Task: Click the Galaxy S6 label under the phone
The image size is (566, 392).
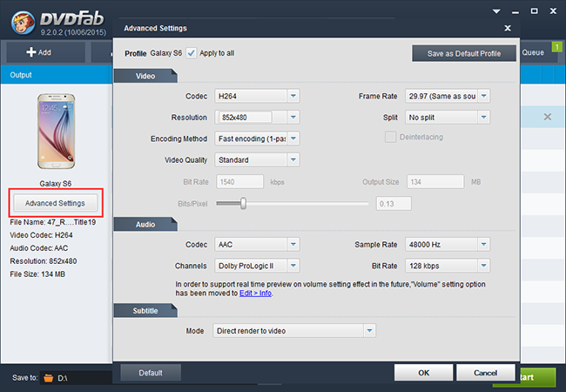Action: click(56, 183)
